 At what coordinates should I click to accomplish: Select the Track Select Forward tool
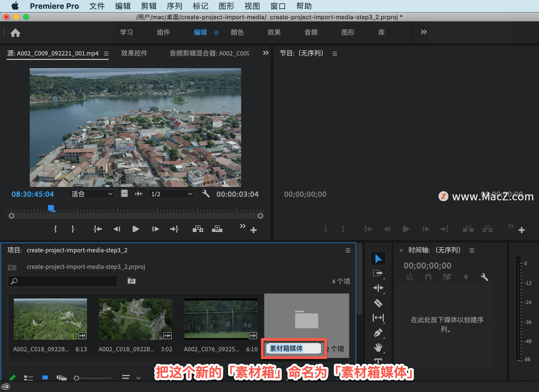[378, 273]
